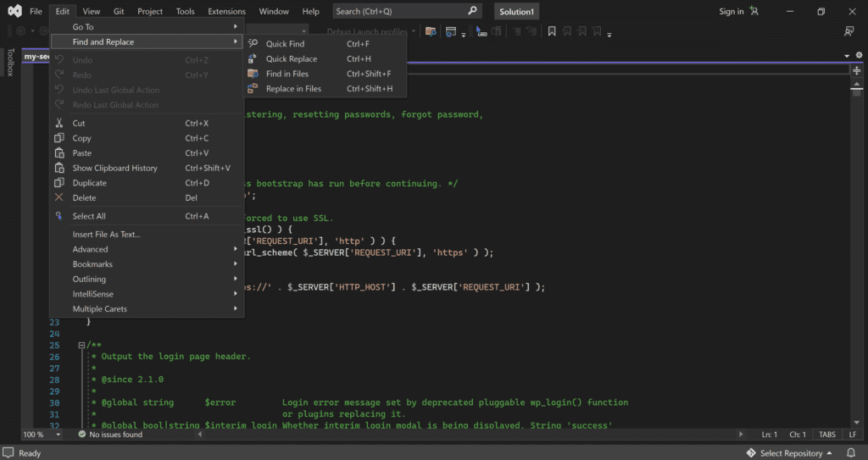Open the Live Share feedback icon in toolbar
This screenshot has height=460, width=868.
tap(849, 31)
